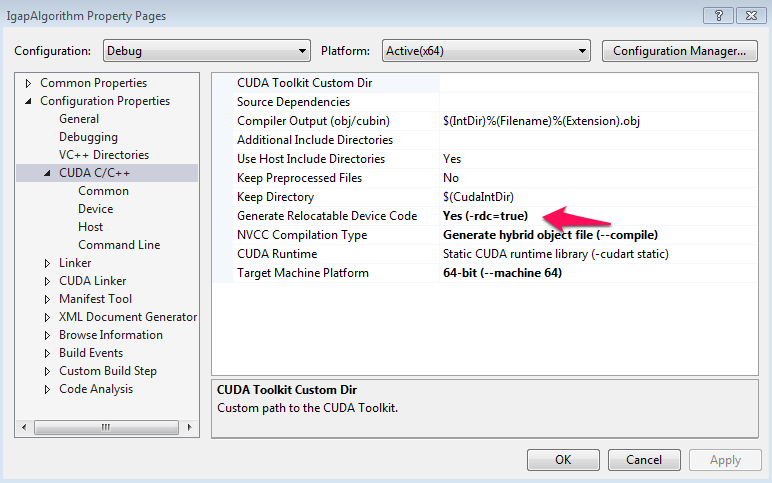Click the Configuration Manager button
This screenshot has width=772, height=483.
(x=679, y=51)
